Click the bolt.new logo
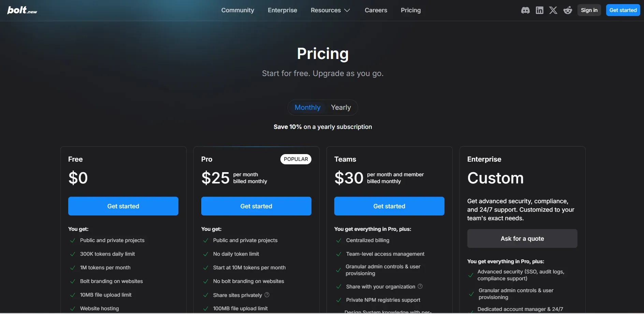This screenshot has width=644, height=314. [x=22, y=10]
